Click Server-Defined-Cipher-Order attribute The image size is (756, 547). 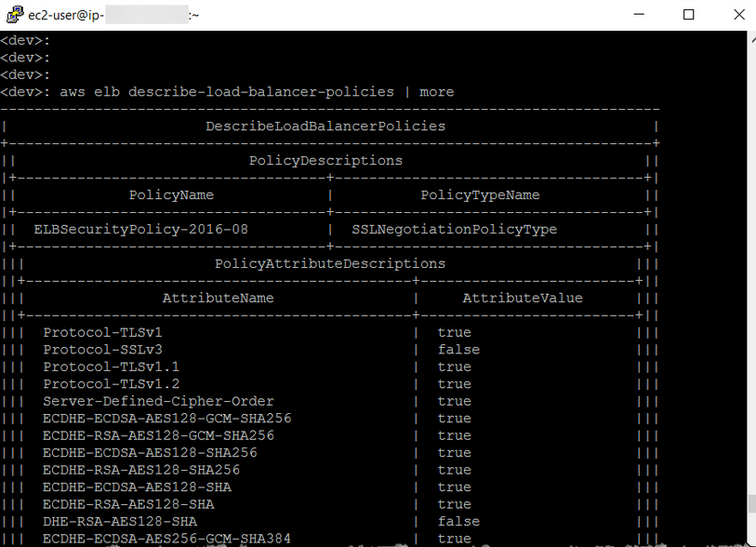click(x=158, y=401)
